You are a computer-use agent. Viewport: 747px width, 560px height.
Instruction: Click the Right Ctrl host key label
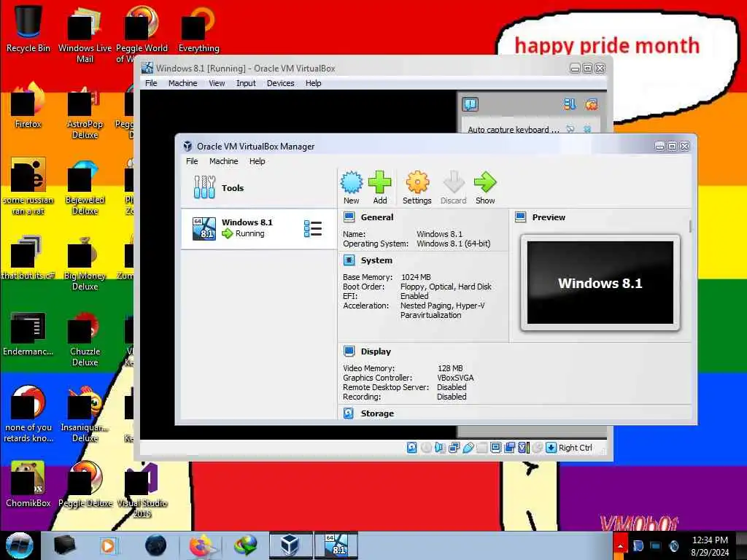[575, 448]
